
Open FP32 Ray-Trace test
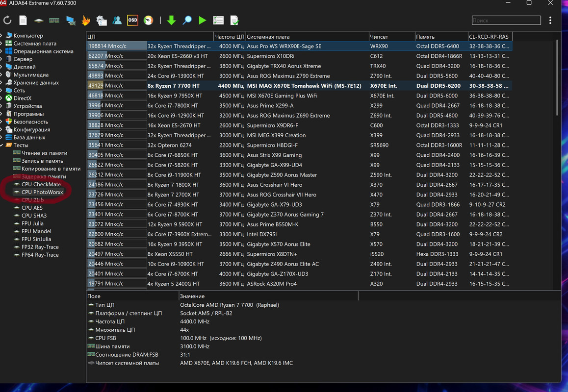[x=40, y=247]
